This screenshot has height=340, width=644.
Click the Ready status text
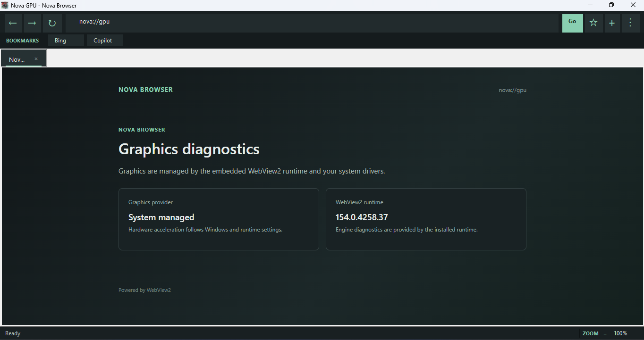13,333
